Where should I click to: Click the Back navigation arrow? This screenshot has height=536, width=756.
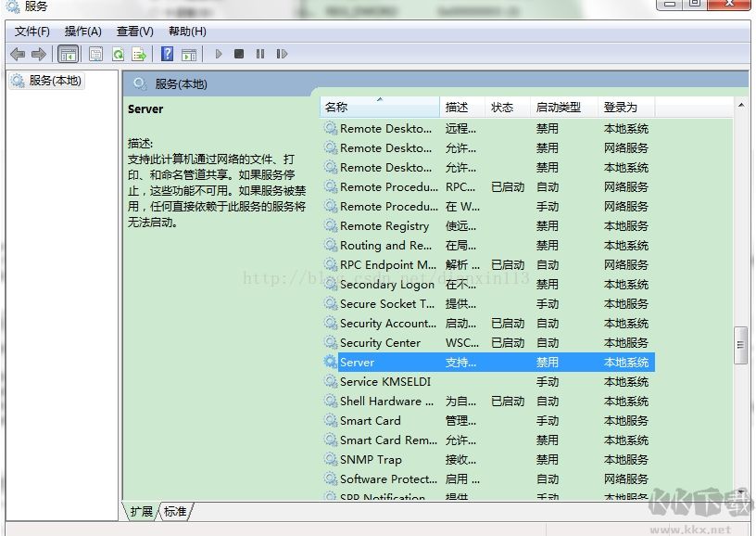coord(18,54)
